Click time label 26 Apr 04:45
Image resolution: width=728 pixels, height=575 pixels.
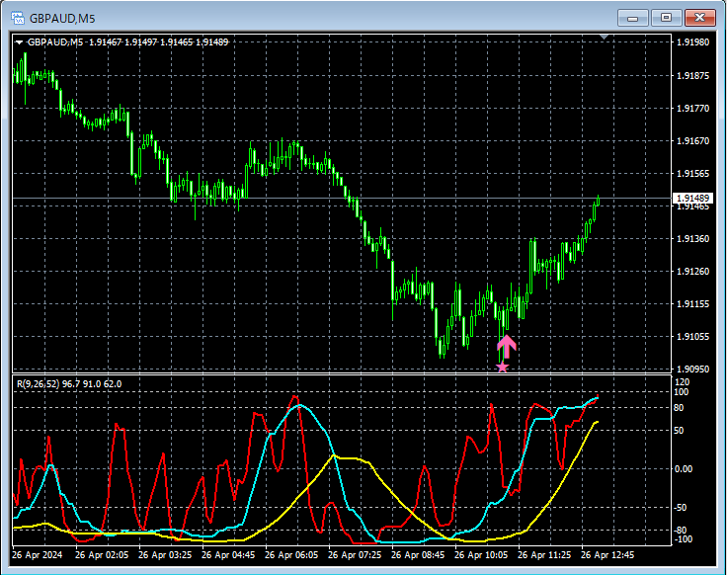(228, 555)
